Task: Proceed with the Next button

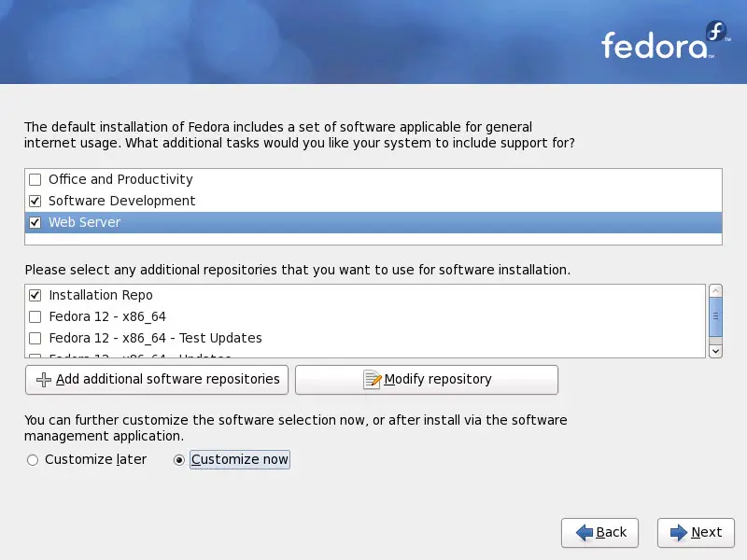Action: coord(696,532)
